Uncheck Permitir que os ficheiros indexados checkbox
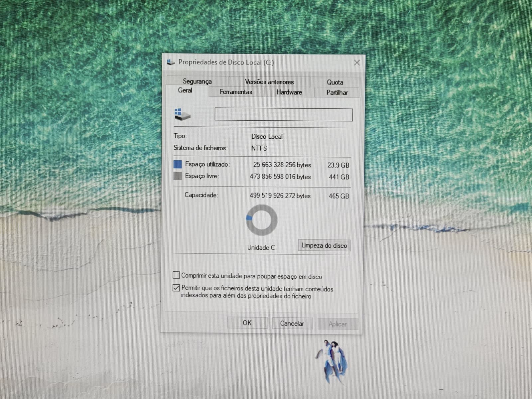 point(176,288)
